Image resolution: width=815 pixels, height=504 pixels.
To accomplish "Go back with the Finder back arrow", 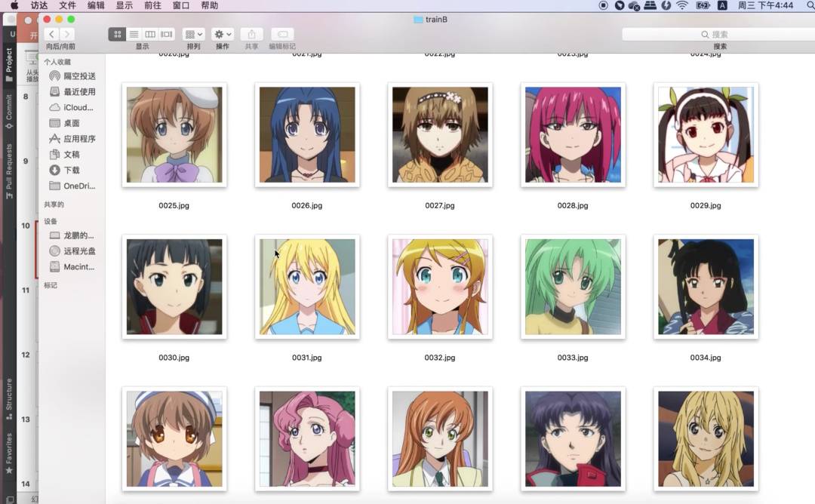I will tap(51, 34).
